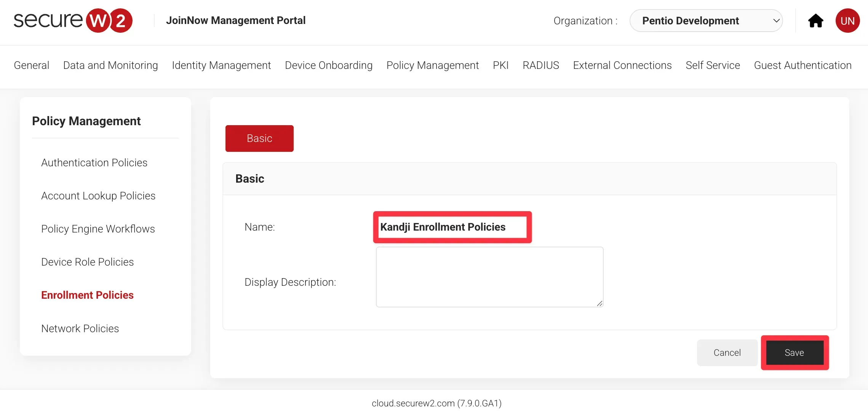Click the Display Description text area
Viewport: 868px width, 414px height.
pyautogui.click(x=489, y=277)
